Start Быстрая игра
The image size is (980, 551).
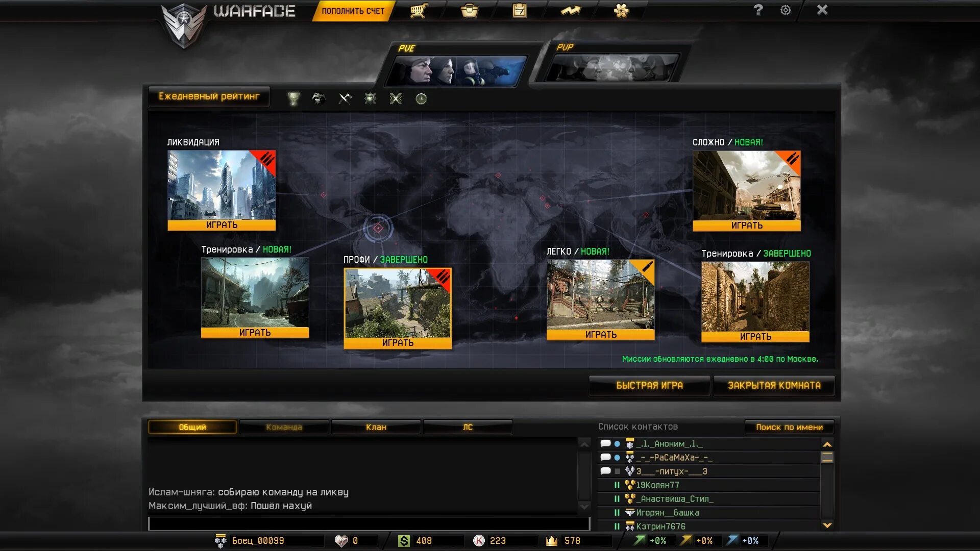tap(649, 386)
